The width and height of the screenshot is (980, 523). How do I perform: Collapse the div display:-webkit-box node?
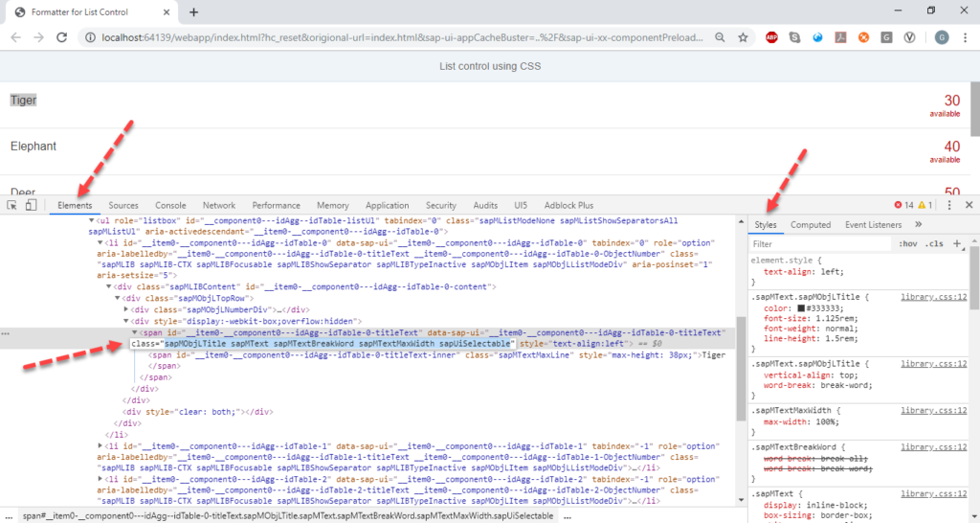[126, 321]
